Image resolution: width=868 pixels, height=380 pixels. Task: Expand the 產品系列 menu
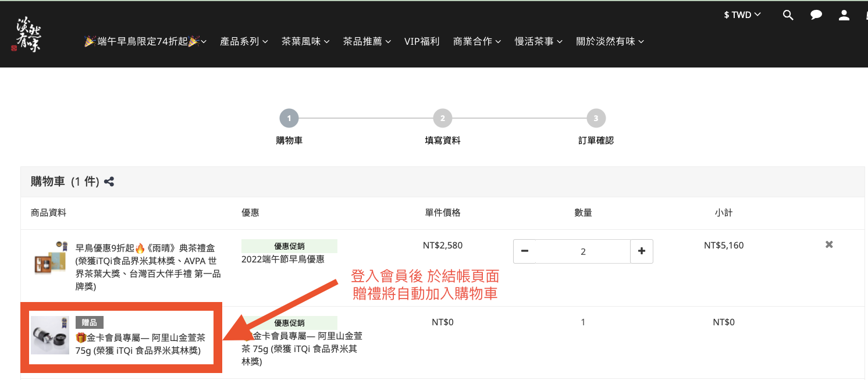click(244, 41)
